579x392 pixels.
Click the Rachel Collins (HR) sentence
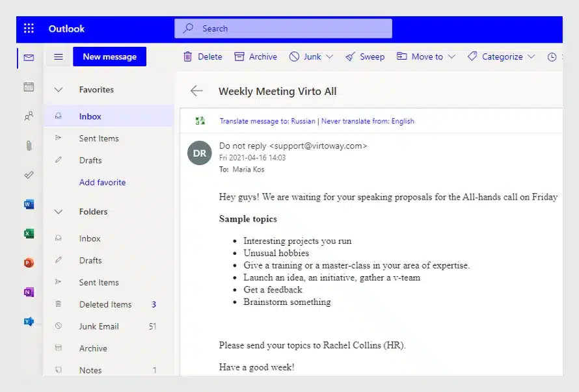click(312, 345)
